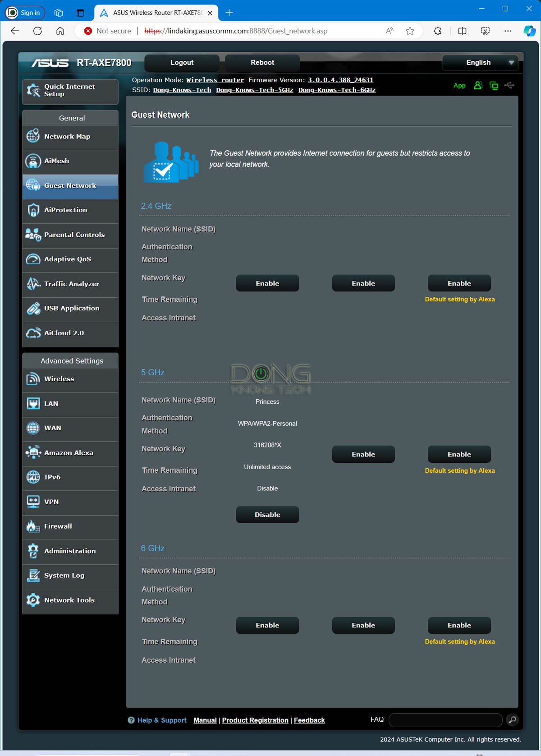This screenshot has height=756, width=541.
Task: Click the browser address bar URL
Action: 236,31
